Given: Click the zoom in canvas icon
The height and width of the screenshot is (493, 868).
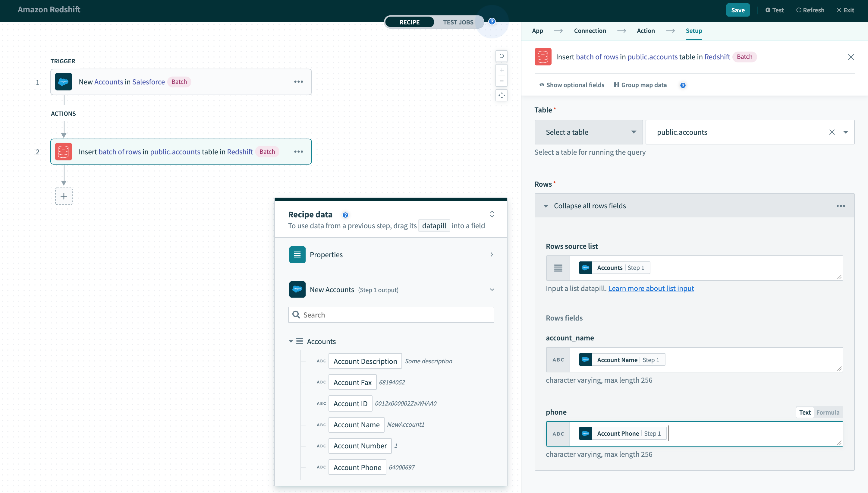Looking at the screenshot, I should (502, 71).
